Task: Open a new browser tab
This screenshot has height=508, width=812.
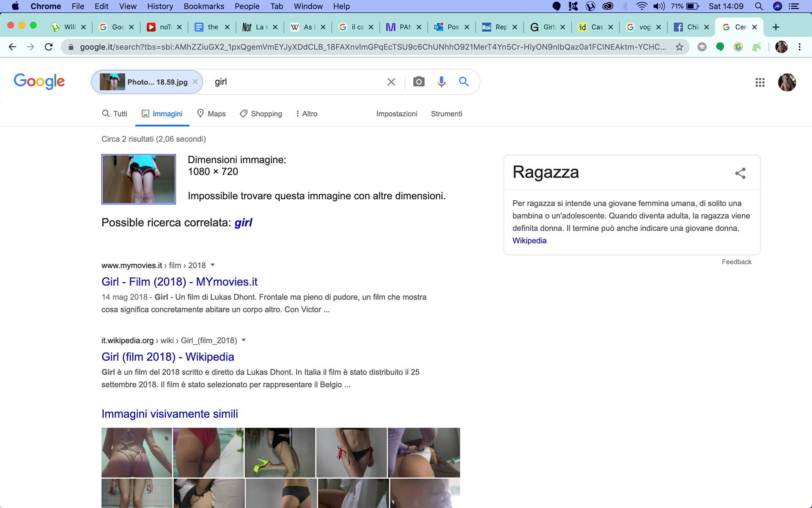Action: (776, 27)
